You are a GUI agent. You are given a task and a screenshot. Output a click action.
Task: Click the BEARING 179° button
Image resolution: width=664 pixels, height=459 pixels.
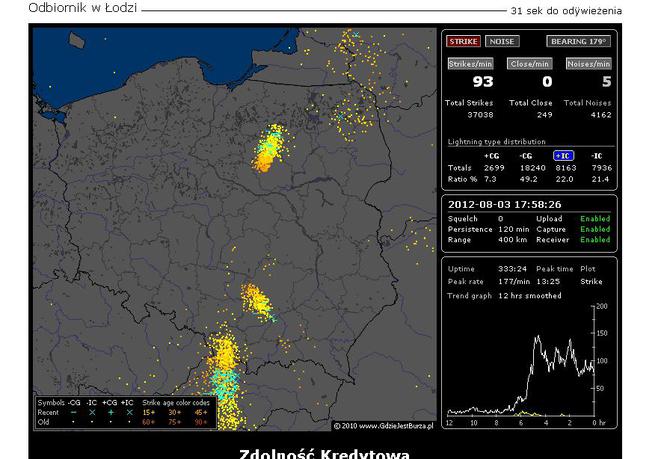click(x=578, y=41)
